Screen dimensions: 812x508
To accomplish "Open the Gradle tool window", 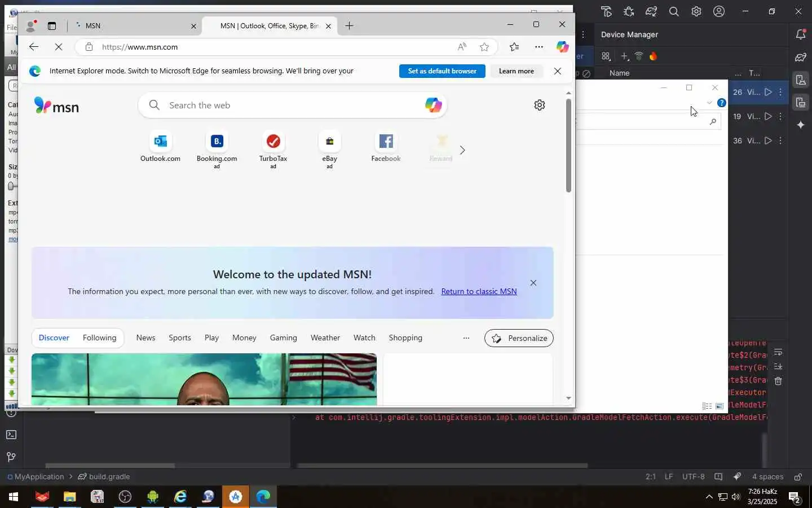I will [x=801, y=57].
